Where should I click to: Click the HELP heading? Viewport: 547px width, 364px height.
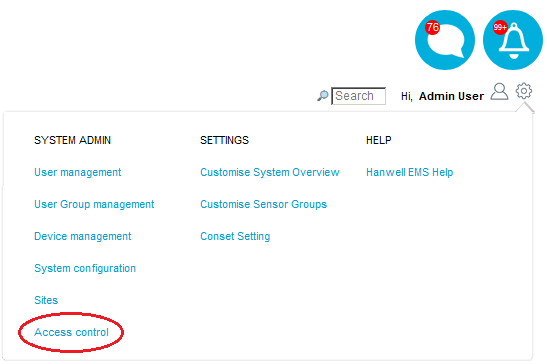point(379,140)
